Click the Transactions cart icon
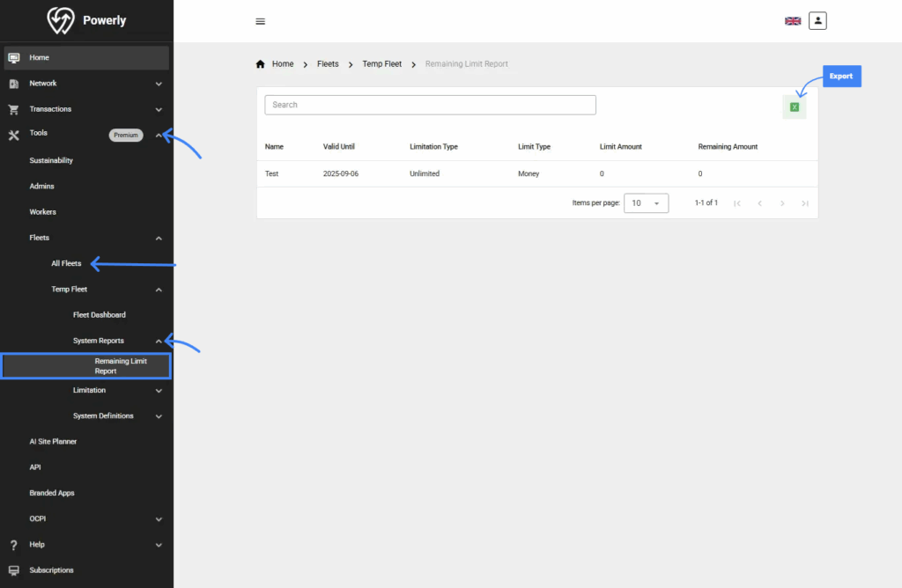902x588 pixels. 13,110
